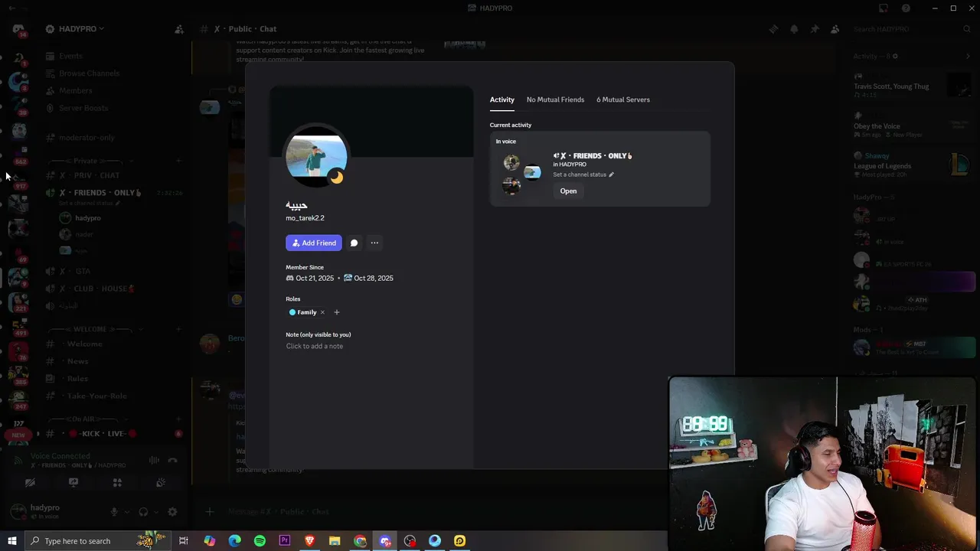Switch to the No Mutual Friends tab

click(x=555, y=99)
